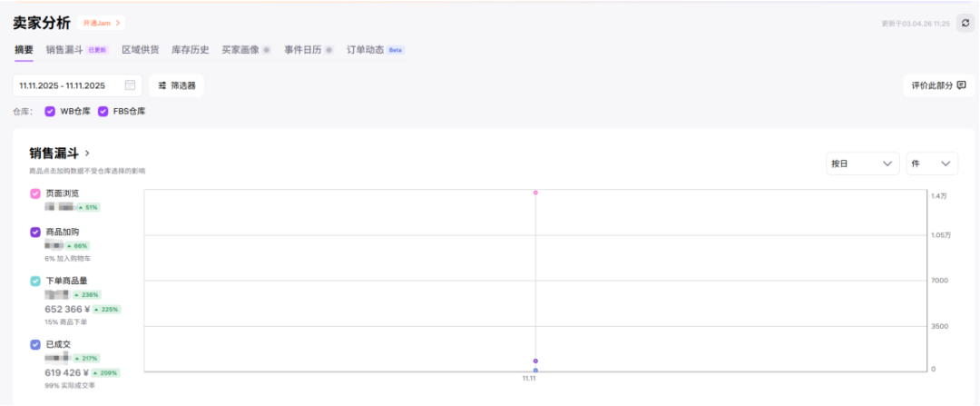Click the 15% 商品下单 text
Screen dimensions: 980x406
tap(66, 322)
